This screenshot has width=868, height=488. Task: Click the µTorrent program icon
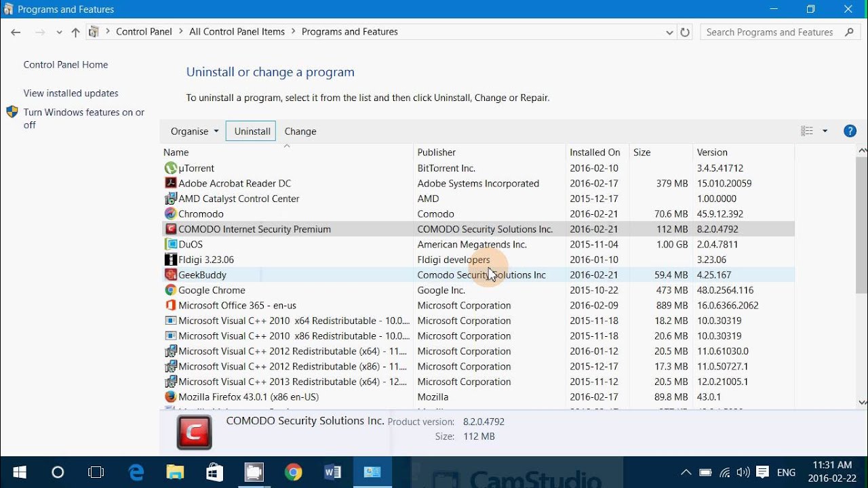[171, 168]
